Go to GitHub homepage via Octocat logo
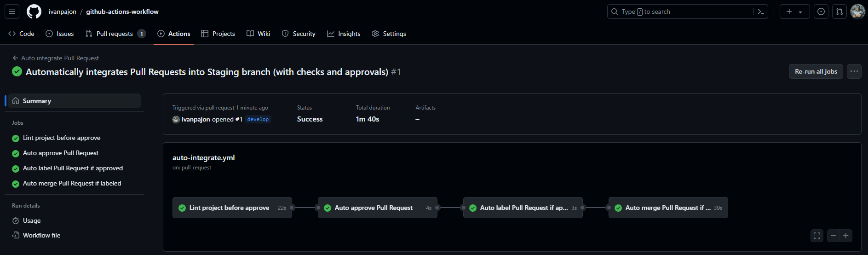 (x=34, y=12)
